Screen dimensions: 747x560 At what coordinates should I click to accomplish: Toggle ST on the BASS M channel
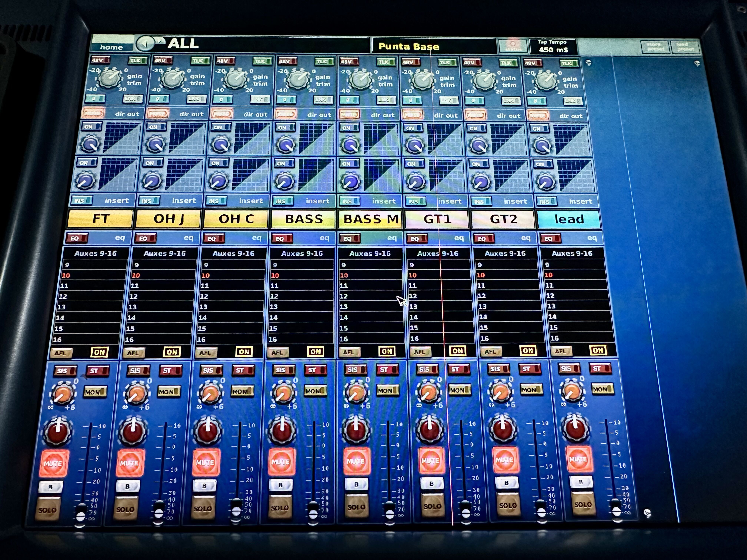[x=387, y=370]
